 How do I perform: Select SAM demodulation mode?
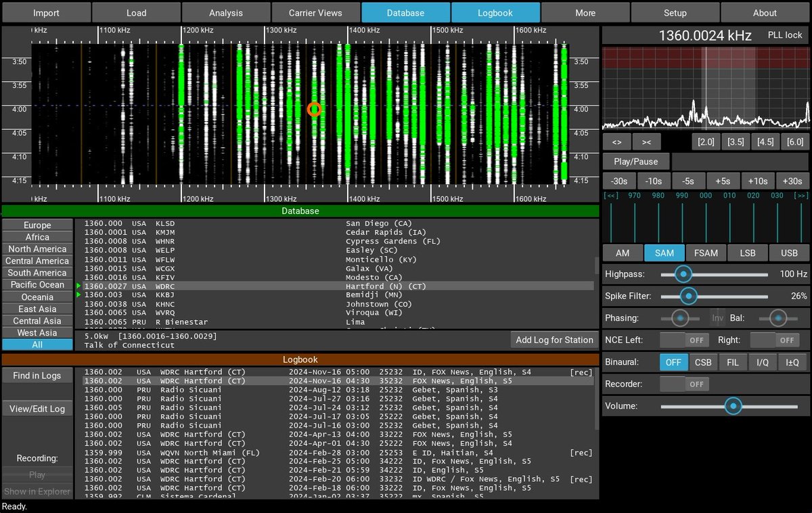pos(664,253)
